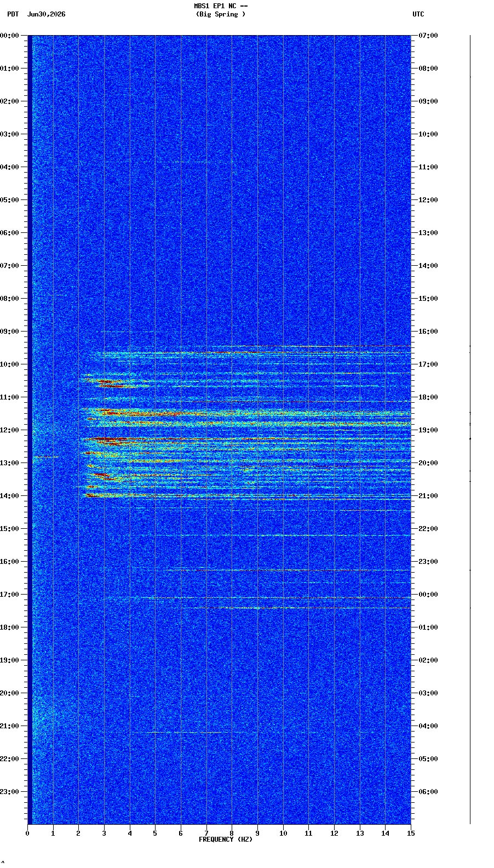Click the FREQUENCY (HZ) axis label
Image resolution: width=494 pixels, height=868 pixels.
226,840
